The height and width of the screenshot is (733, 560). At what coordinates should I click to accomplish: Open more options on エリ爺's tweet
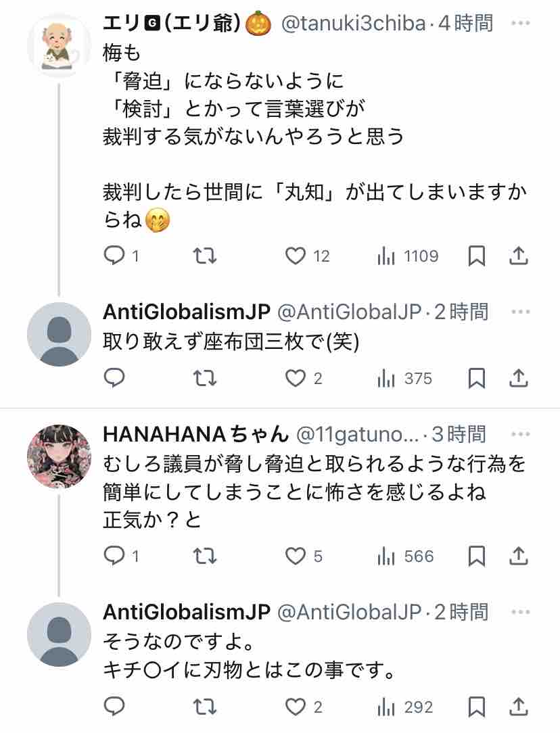click(x=520, y=24)
